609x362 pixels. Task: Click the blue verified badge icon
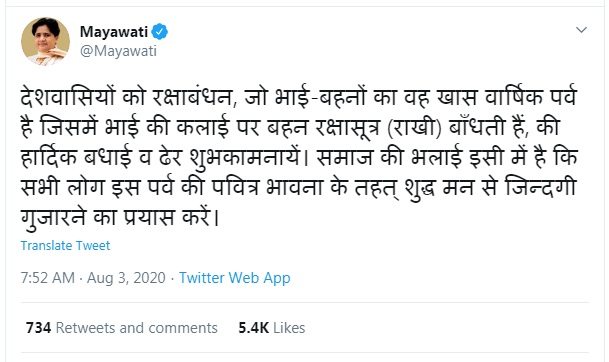[x=160, y=31]
